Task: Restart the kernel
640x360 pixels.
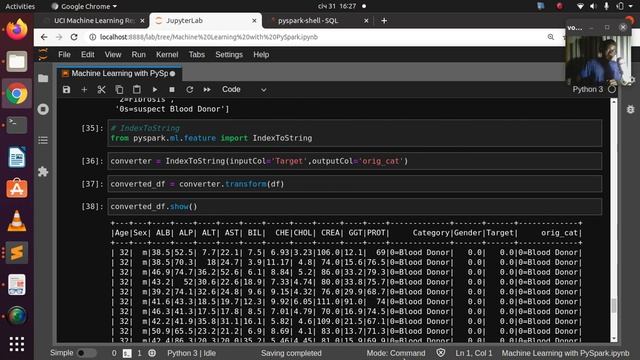Action: tap(189, 89)
